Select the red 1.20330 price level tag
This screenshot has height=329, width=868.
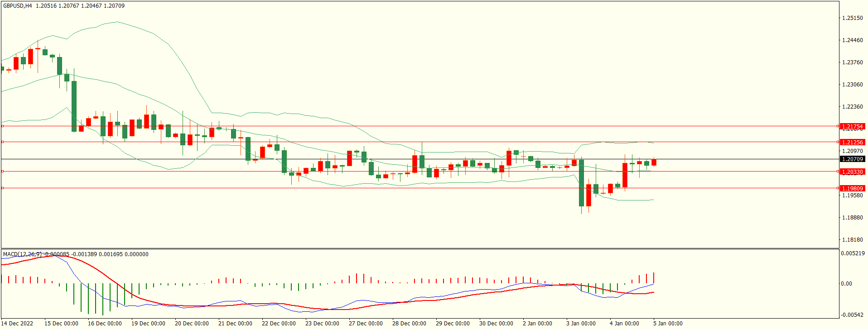852,172
